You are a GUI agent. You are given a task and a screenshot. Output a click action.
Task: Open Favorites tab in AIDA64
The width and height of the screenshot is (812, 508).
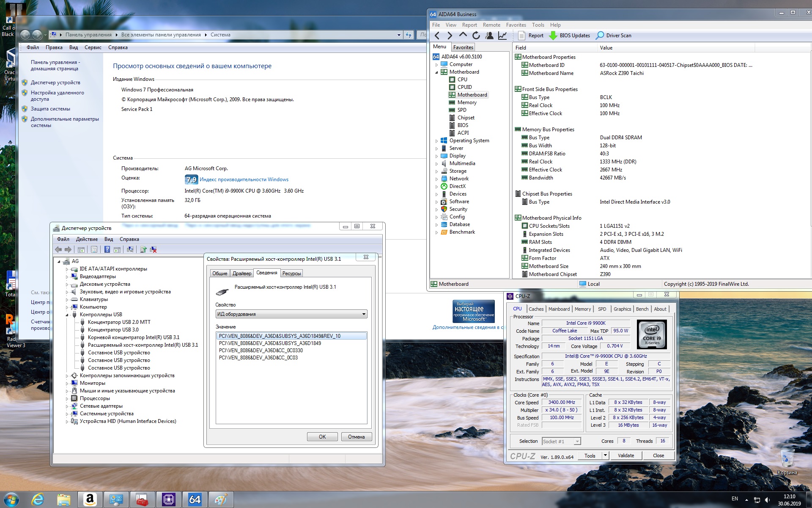(x=463, y=47)
